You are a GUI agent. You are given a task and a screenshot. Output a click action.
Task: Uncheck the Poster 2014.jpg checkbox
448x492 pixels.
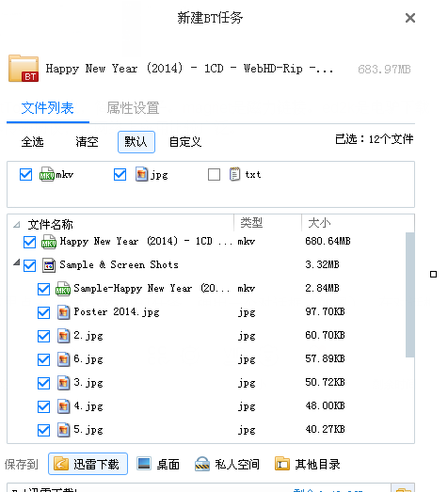click(43, 312)
